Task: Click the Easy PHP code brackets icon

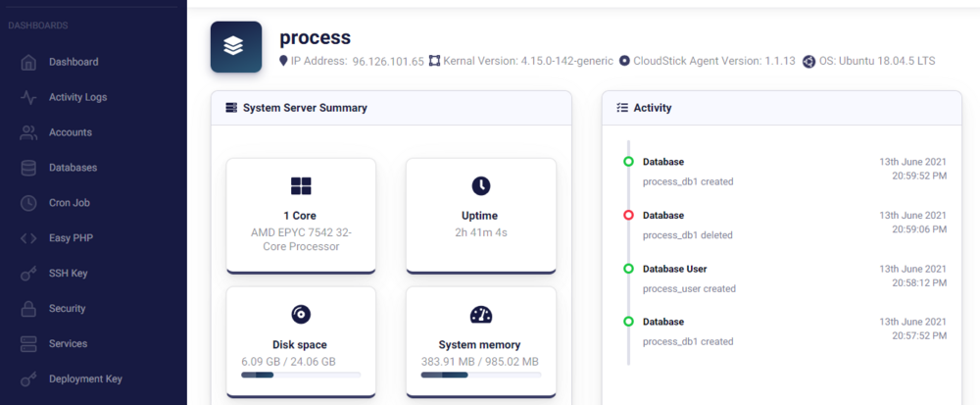Action: (x=29, y=238)
